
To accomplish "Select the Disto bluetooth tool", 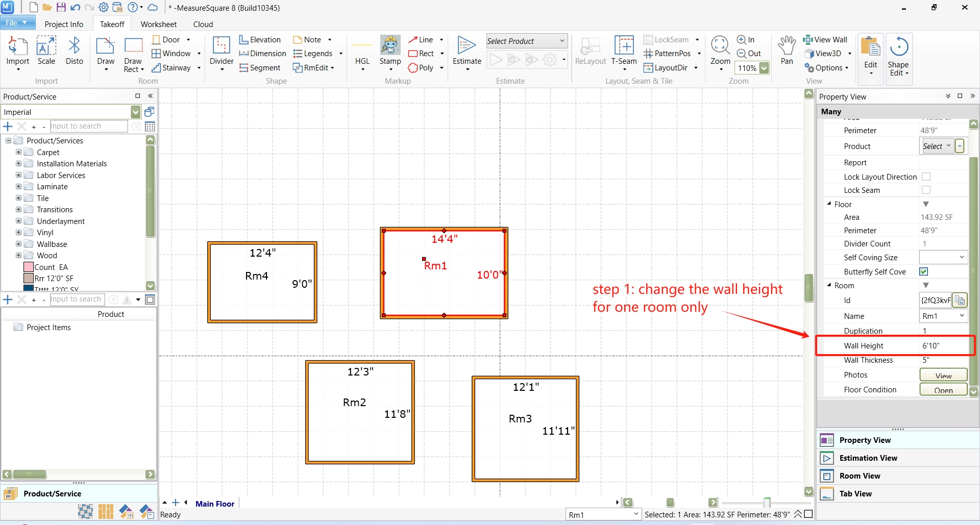I will pyautogui.click(x=75, y=51).
